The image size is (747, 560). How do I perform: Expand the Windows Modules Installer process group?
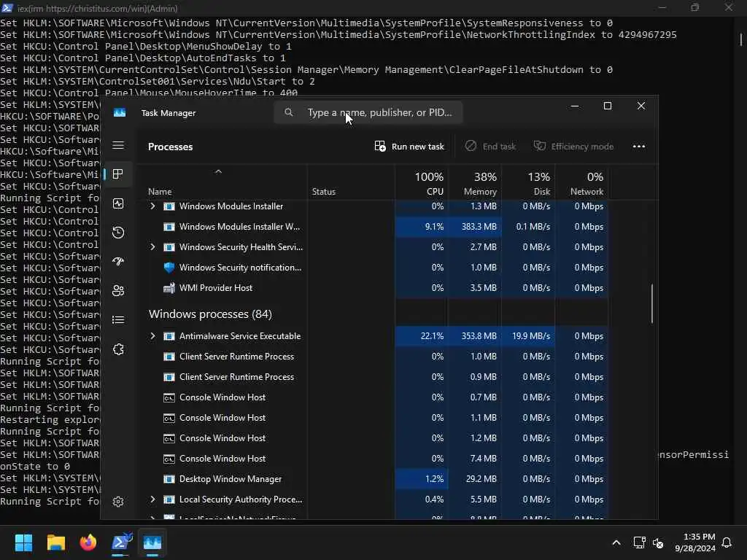click(152, 206)
